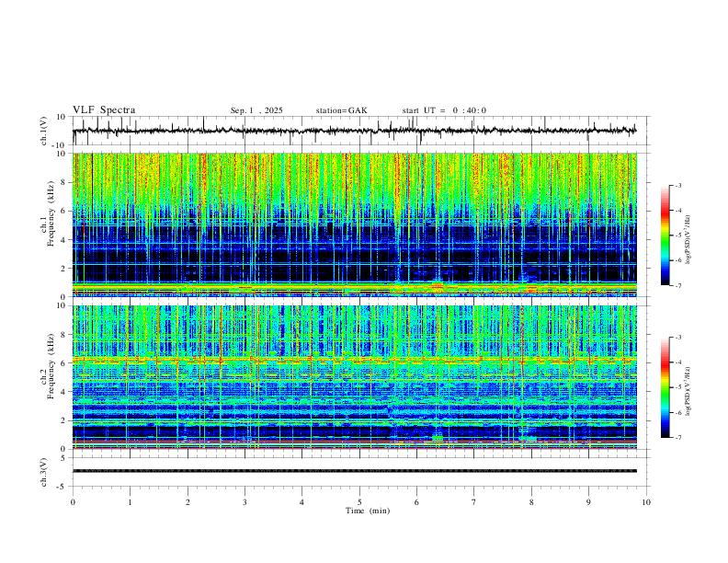The width and height of the screenshot is (728, 563).
Task: Click the 'VLF Spectra' title text
Action: click(x=104, y=110)
